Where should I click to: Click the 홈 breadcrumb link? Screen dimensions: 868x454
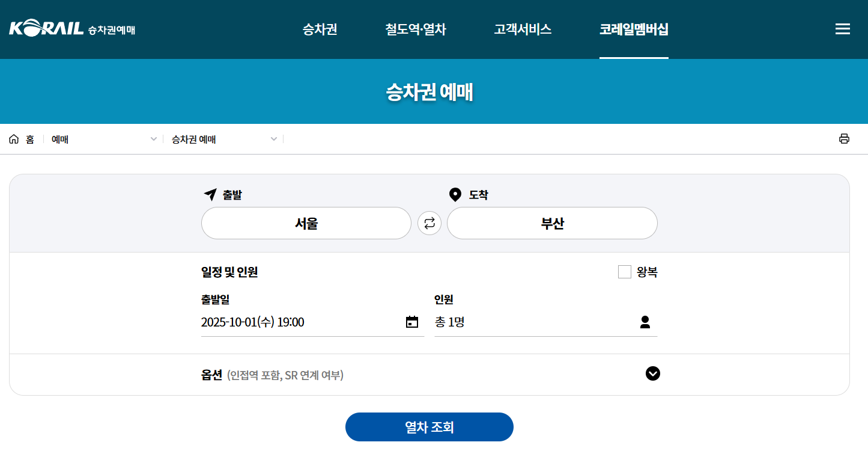coord(30,139)
